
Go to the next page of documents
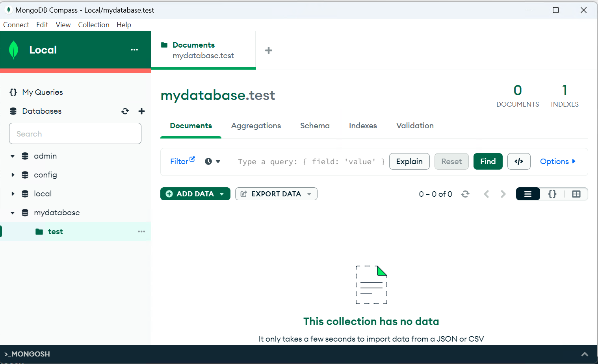pyautogui.click(x=503, y=194)
